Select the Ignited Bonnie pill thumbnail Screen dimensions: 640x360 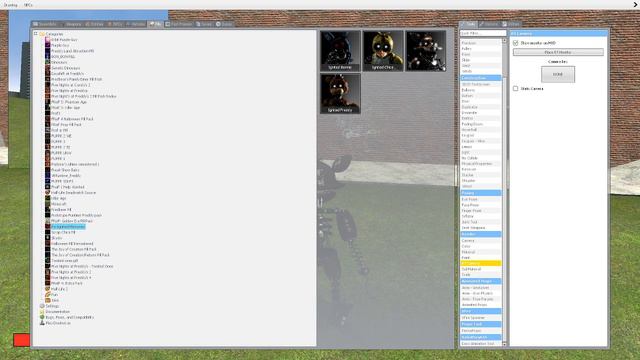[x=340, y=51]
